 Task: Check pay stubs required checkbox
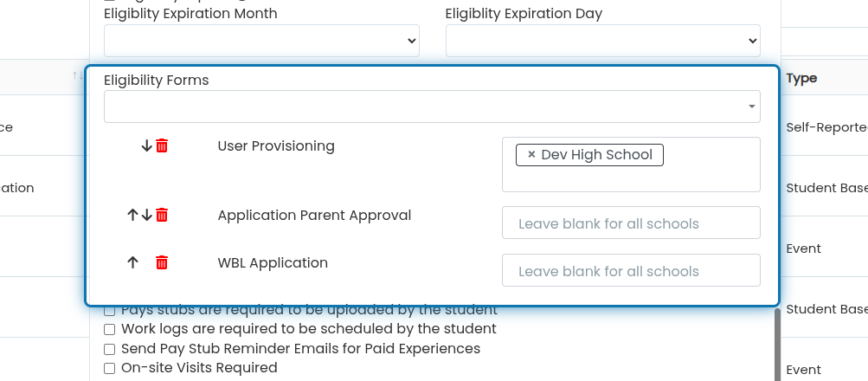tap(110, 310)
